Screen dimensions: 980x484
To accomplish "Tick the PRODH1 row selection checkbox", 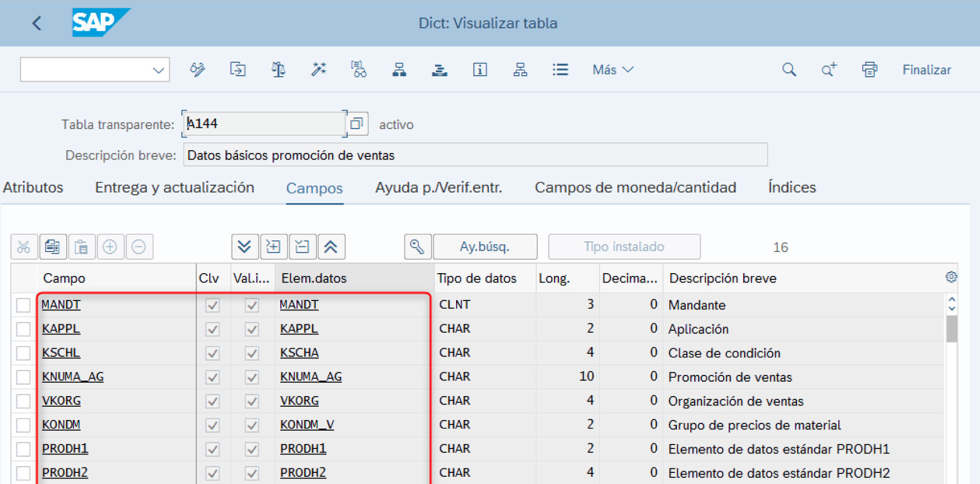I will pyautogui.click(x=23, y=449).
